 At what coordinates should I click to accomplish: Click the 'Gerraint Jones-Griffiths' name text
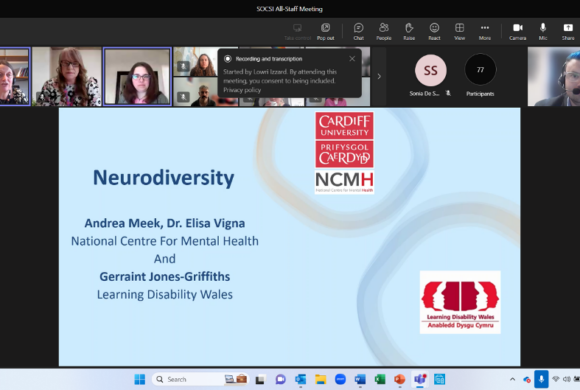pos(165,276)
